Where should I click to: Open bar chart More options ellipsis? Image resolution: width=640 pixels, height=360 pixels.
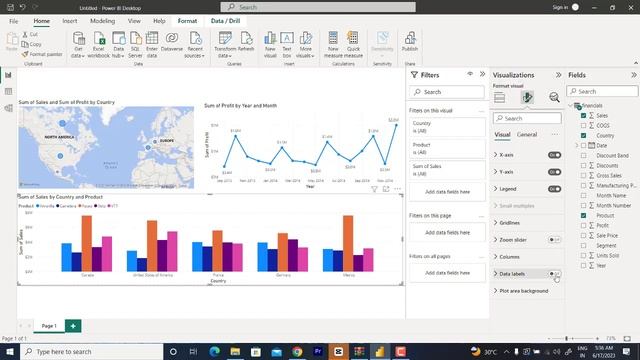click(398, 189)
